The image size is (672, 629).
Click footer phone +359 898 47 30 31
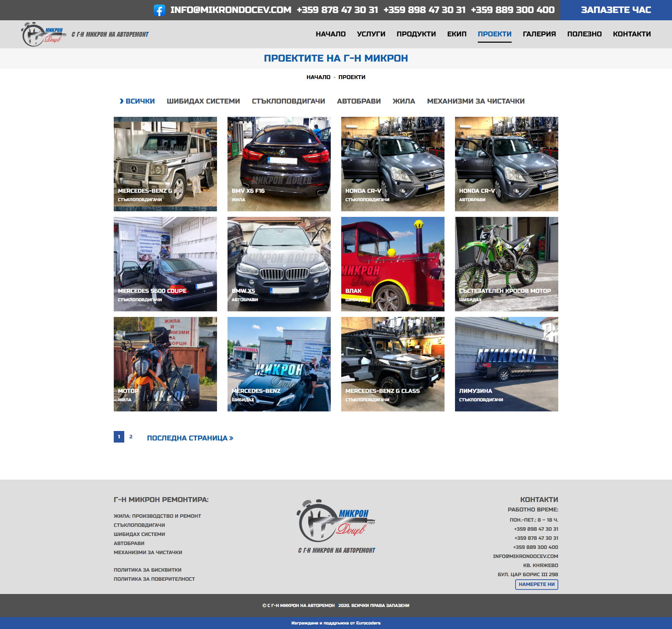tap(536, 529)
